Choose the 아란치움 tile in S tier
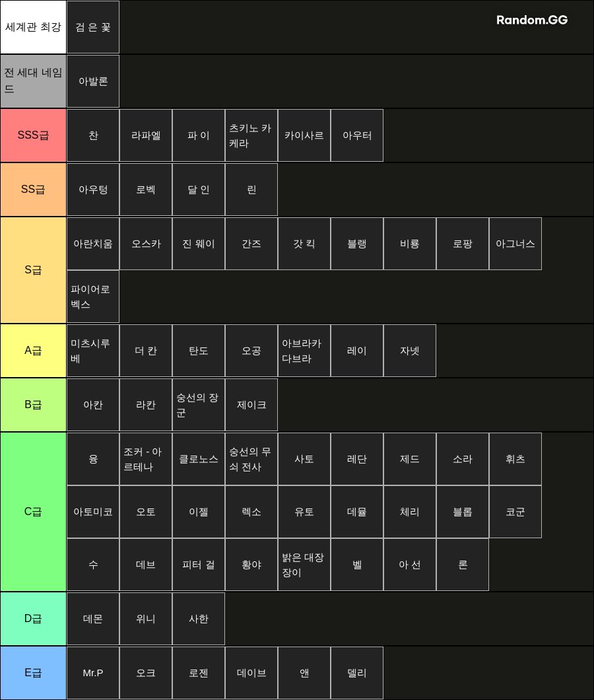The height and width of the screenshot is (700, 594). 93,244
